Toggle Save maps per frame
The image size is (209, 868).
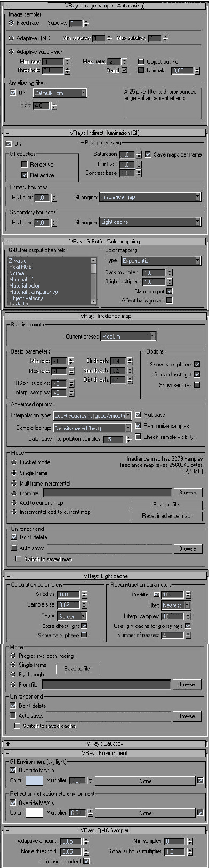[x=148, y=154]
